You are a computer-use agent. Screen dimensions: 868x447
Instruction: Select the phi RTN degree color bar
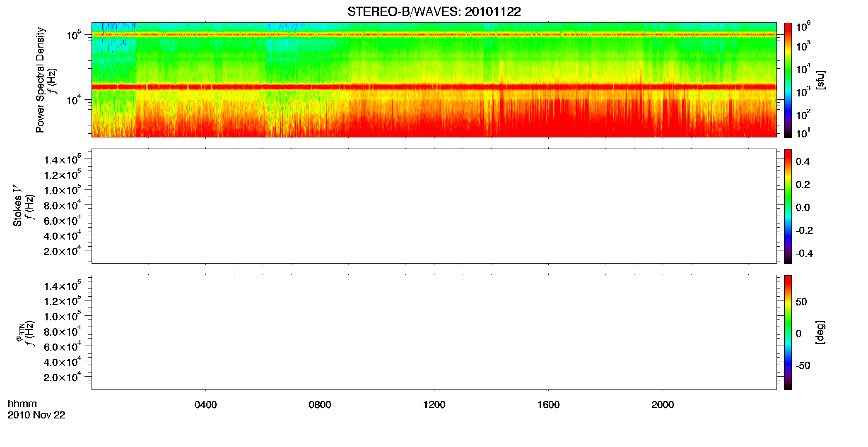[788, 332]
